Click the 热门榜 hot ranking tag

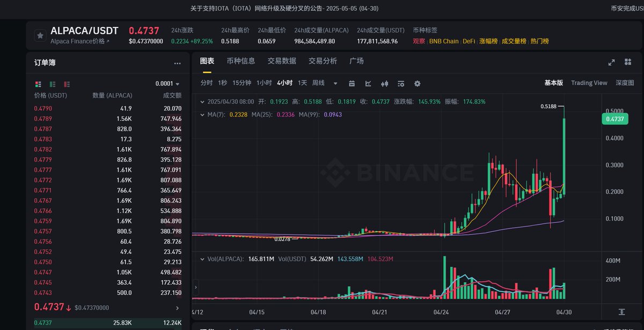540,41
